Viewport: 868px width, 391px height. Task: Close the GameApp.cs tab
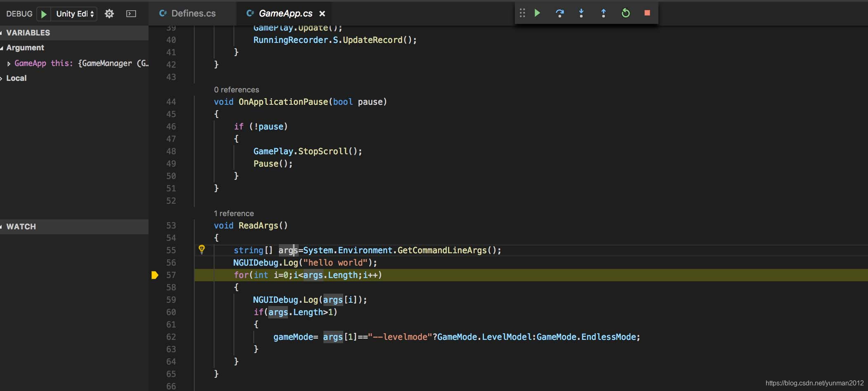(x=322, y=14)
